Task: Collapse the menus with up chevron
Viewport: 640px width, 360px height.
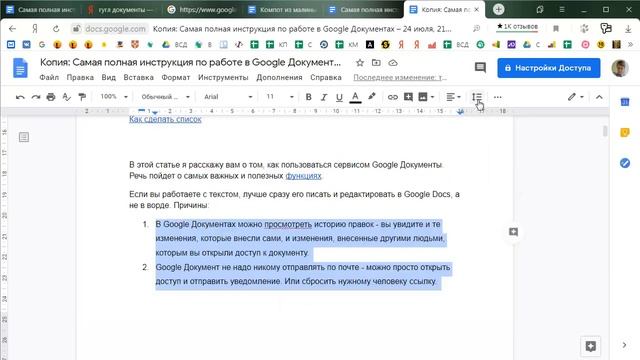Action: (x=599, y=97)
